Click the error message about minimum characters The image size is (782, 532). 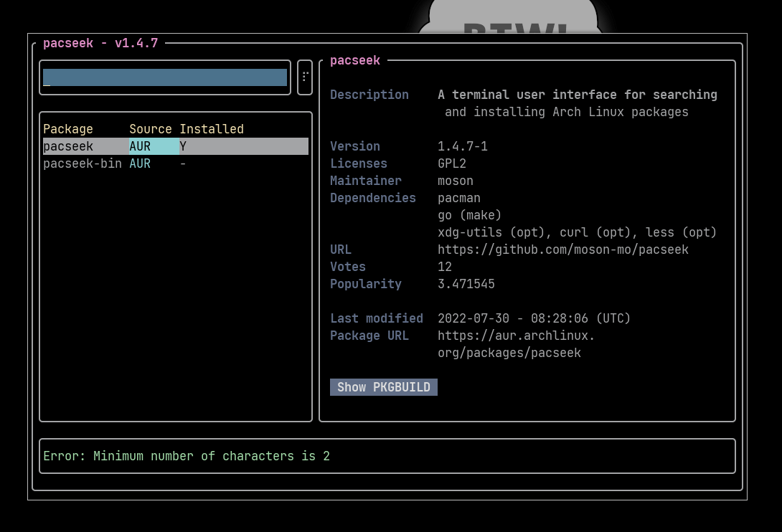187,456
